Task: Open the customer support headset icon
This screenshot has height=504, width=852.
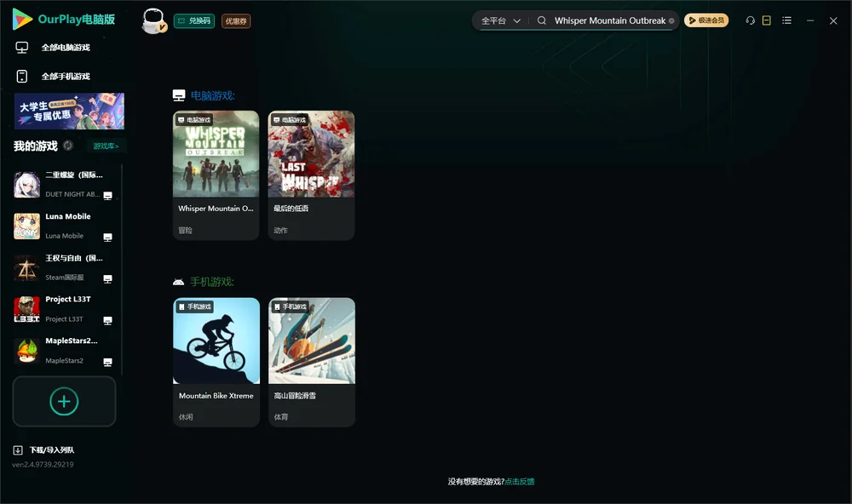Action: click(x=750, y=20)
